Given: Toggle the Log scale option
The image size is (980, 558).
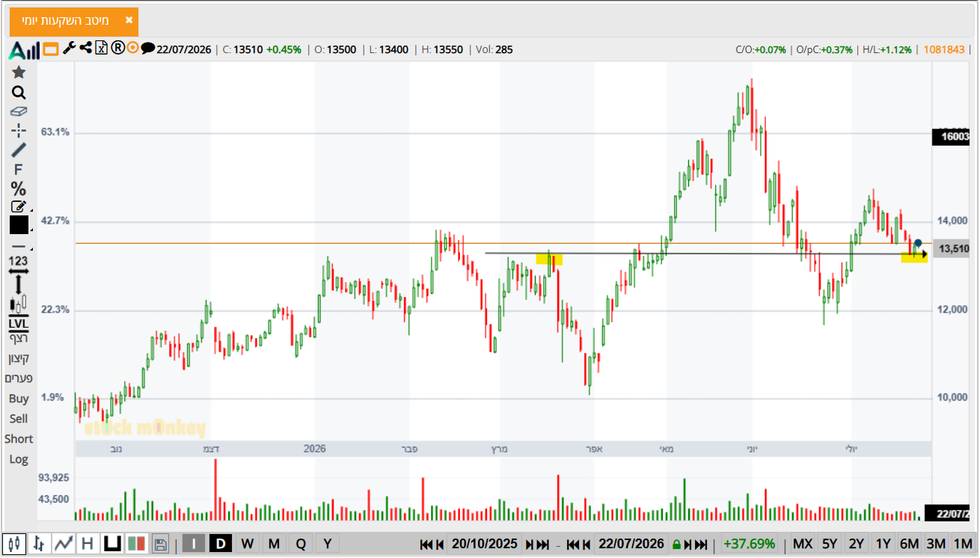Looking at the screenshot, I should 19,459.
